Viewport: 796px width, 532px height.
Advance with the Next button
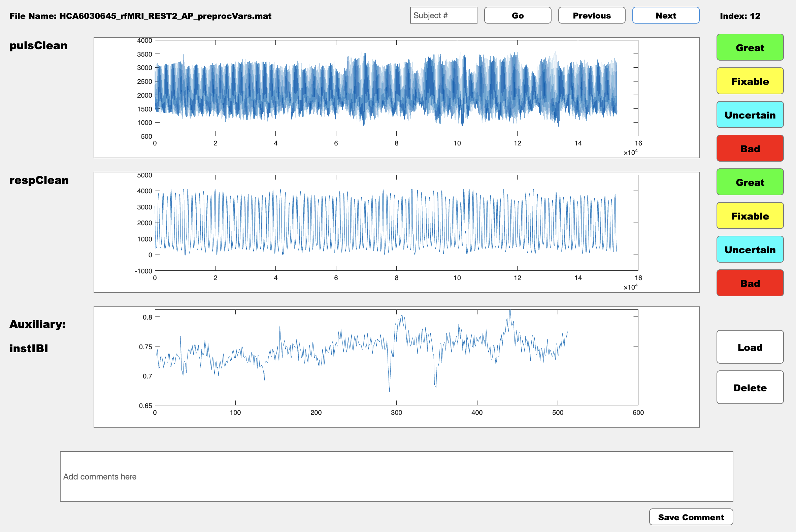665,15
